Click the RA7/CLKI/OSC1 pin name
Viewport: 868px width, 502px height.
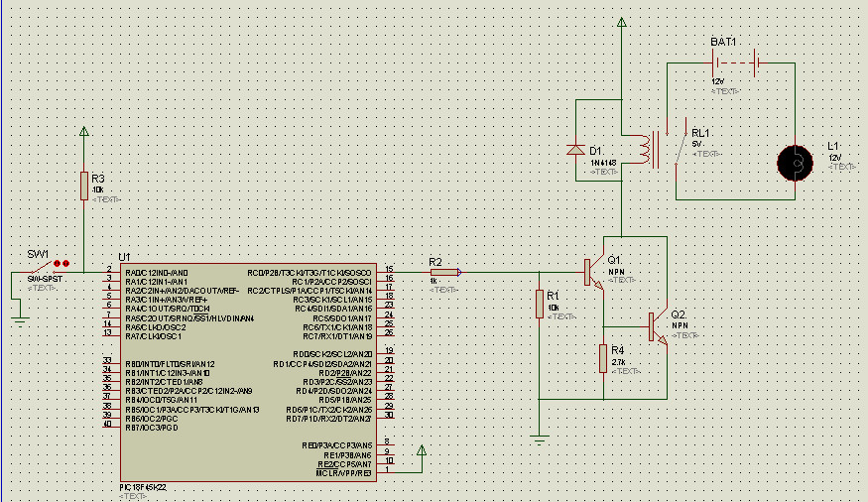pos(154,336)
